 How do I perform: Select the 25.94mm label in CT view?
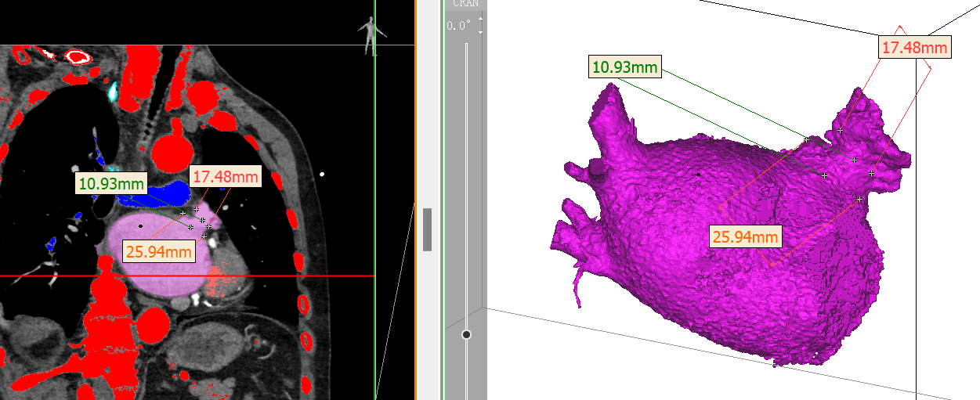[157, 251]
